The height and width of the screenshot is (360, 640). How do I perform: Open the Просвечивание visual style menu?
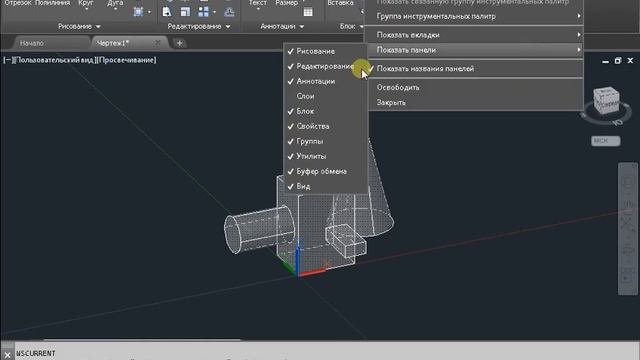click(x=126, y=60)
